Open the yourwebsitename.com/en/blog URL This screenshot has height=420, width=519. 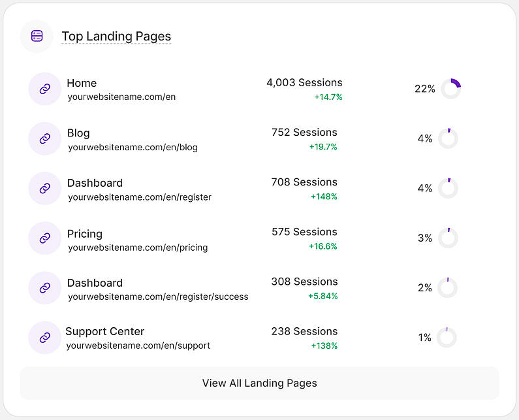pyautogui.click(x=133, y=147)
